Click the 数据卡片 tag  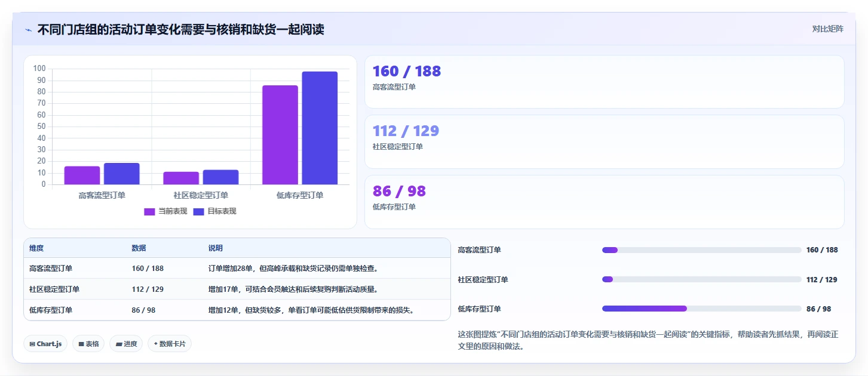pyautogui.click(x=170, y=344)
